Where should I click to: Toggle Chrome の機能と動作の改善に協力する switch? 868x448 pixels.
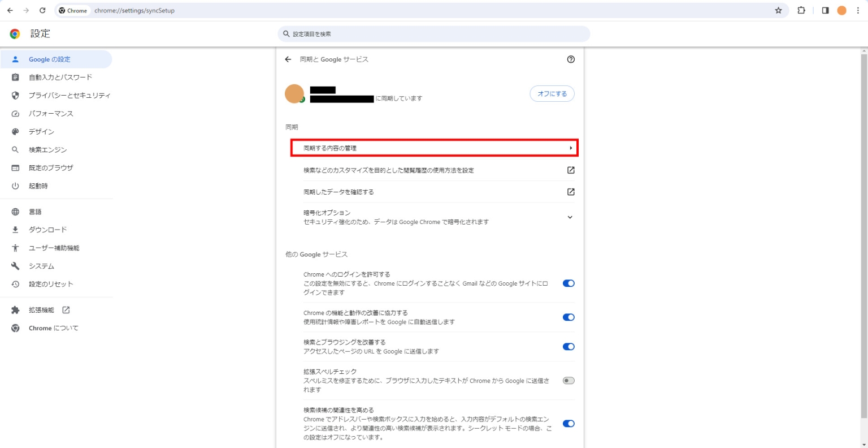(568, 317)
